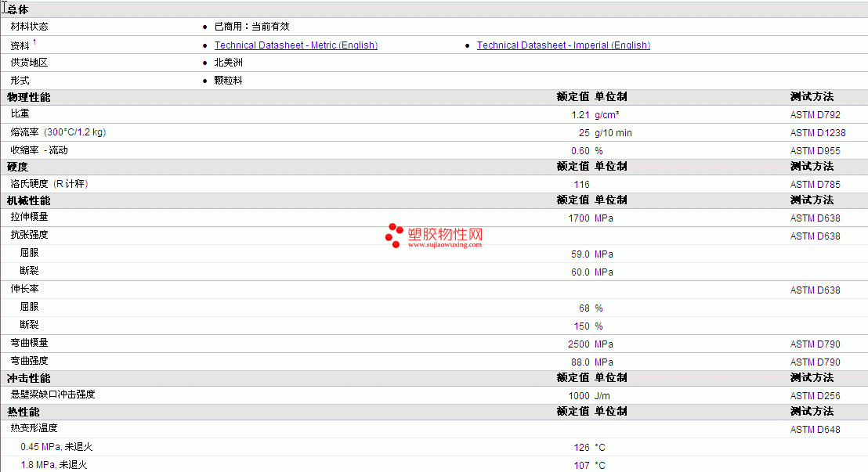Select the text 已商用：当前有效

pyautogui.click(x=252, y=27)
